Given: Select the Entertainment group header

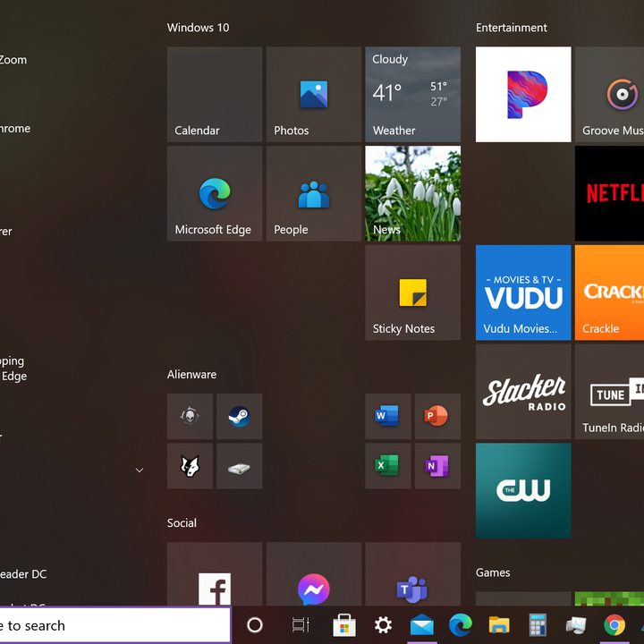Looking at the screenshot, I should click(x=512, y=28).
